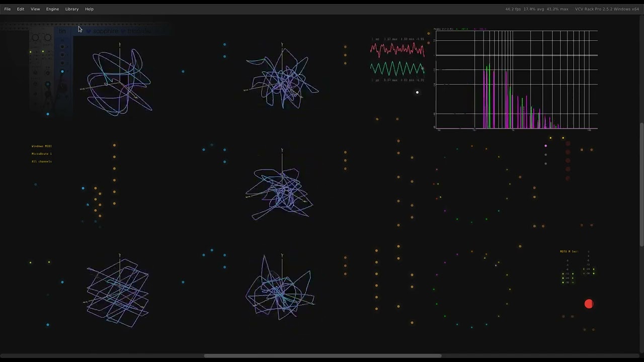
Task: Open the Library menu
Action: click(x=72, y=9)
